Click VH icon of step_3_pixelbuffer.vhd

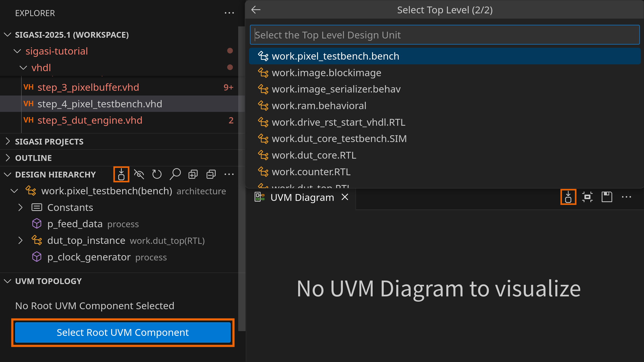28,87
